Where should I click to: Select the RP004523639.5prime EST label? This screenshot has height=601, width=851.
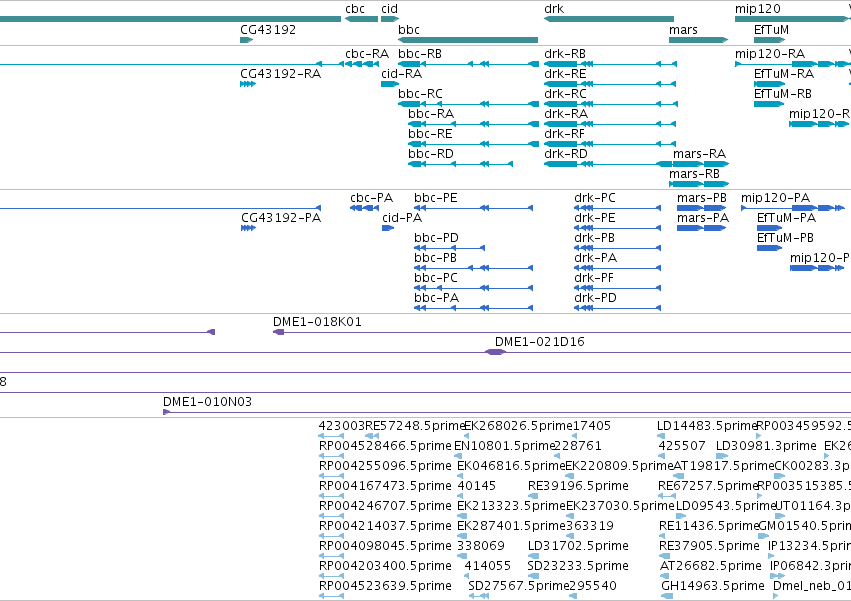pyautogui.click(x=385, y=586)
